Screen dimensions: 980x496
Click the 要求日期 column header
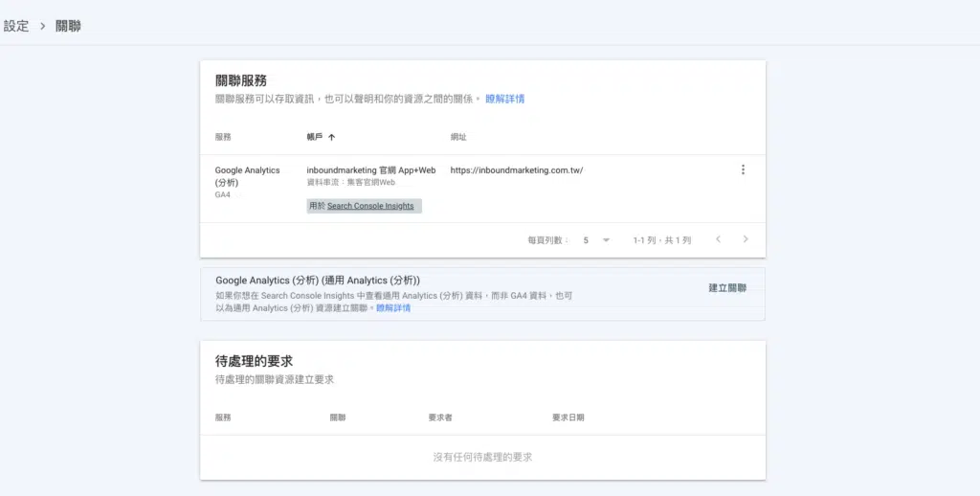[x=568, y=417]
